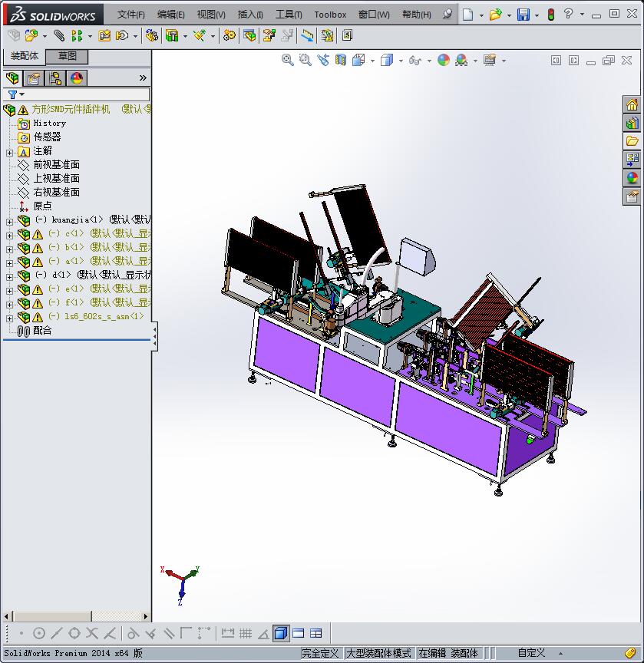Toggle the quadrant snap icon
This screenshot has width=644, height=663.
(x=74, y=633)
